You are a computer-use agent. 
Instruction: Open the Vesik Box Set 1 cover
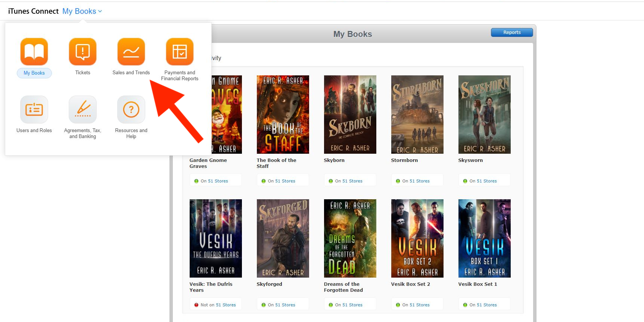(484, 238)
